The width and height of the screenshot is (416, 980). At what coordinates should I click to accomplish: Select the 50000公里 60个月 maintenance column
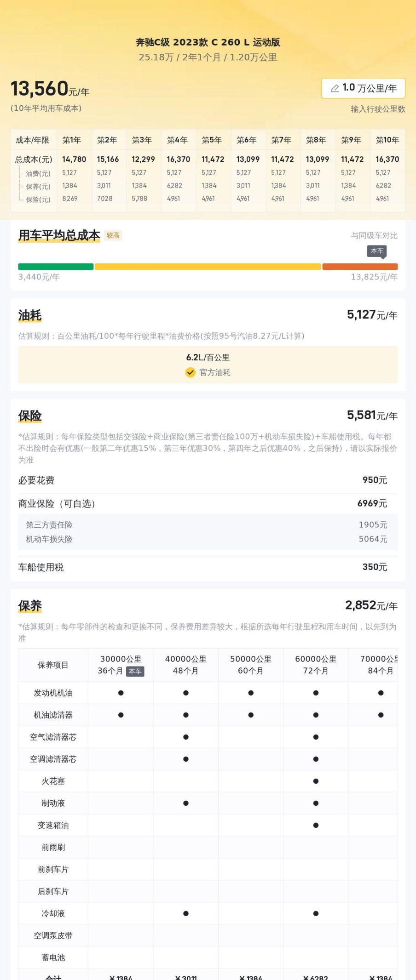point(250,665)
